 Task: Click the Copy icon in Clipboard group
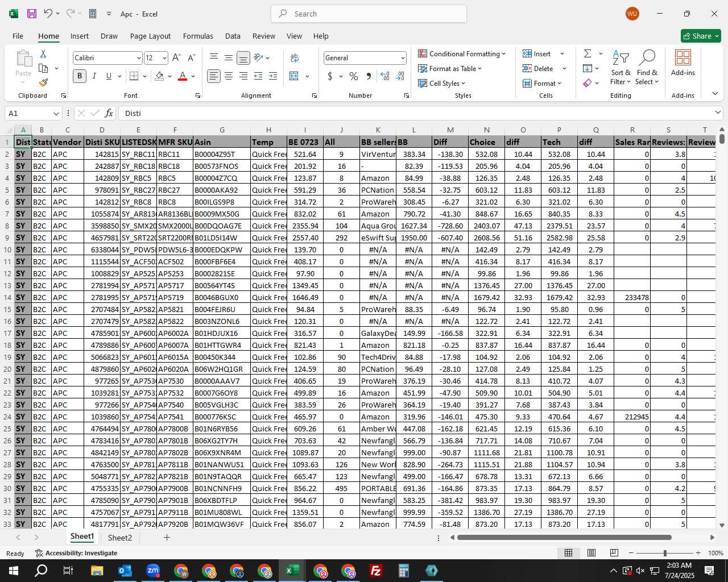coord(43,68)
